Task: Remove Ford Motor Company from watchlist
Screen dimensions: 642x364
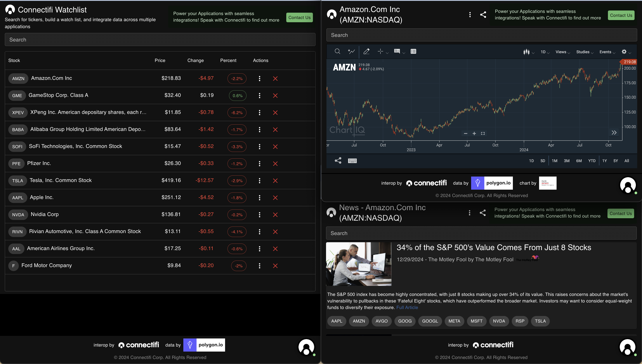Action: tap(275, 266)
